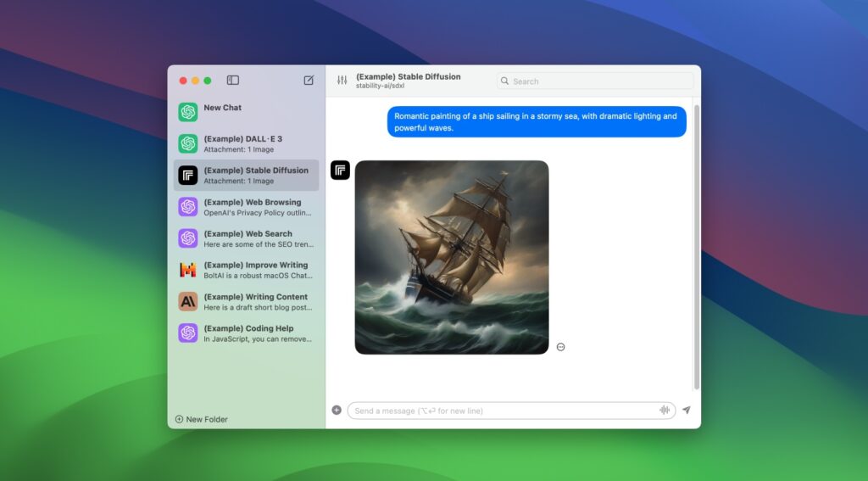Close the window with red button
The height and width of the screenshot is (481, 868).
point(183,81)
